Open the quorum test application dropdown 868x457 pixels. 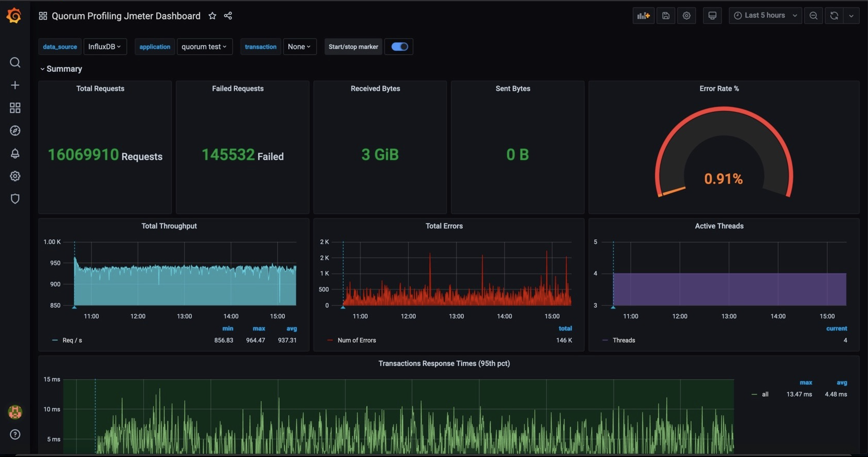(x=204, y=47)
